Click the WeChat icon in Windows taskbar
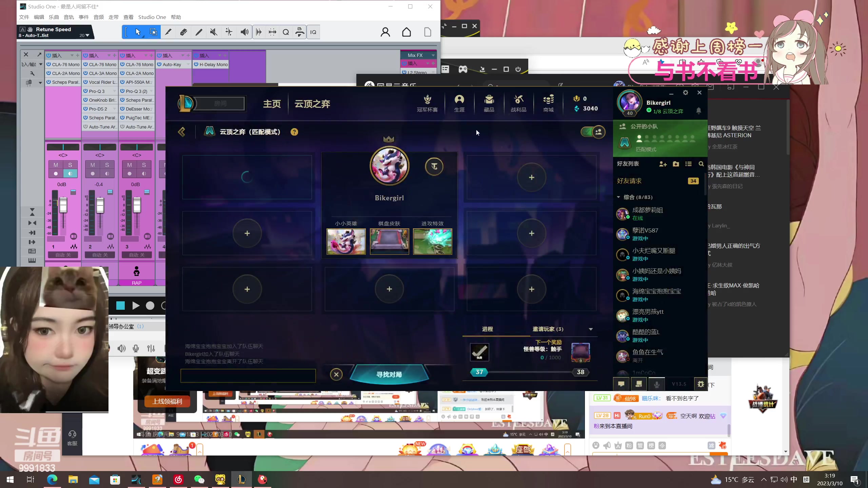Image resolution: width=868 pixels, height=488 pixels. [199, 479]
